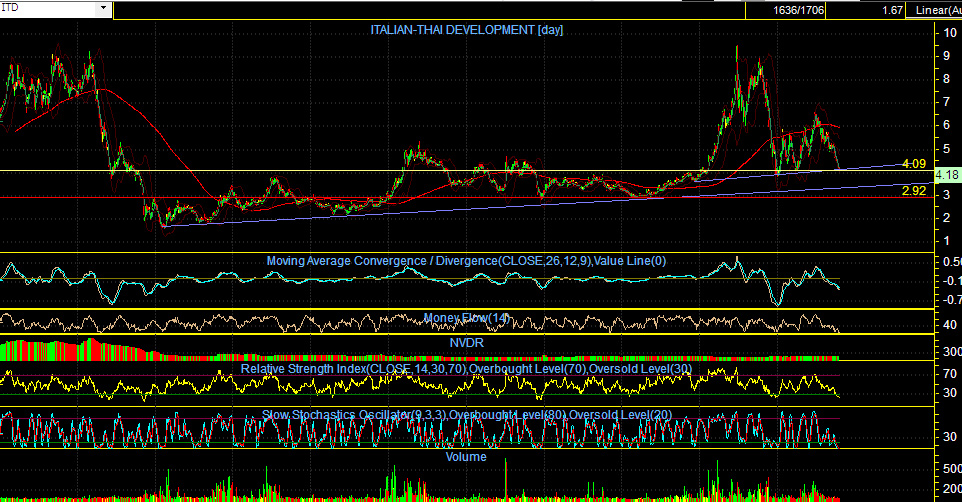This screenshot has width=962, height=502.
Task: Click the ITALIAN-THAI DEVELOPMENT [day] chart title
Action: click(466, 29)
